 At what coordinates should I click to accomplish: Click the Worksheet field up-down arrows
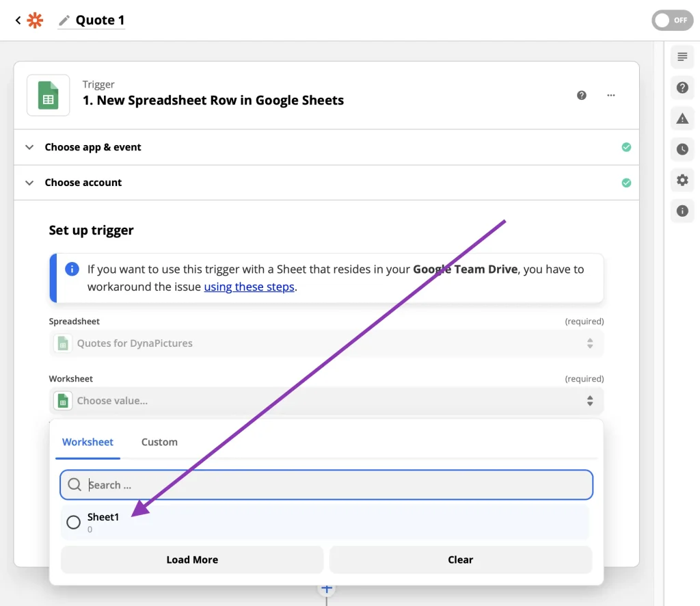click(590, 401)
